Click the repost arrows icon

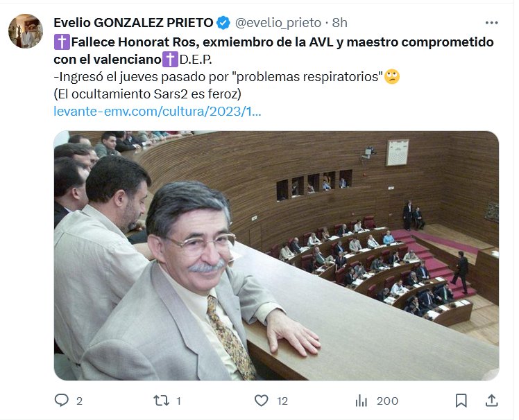pyautogui.click(x=161, y=401)
